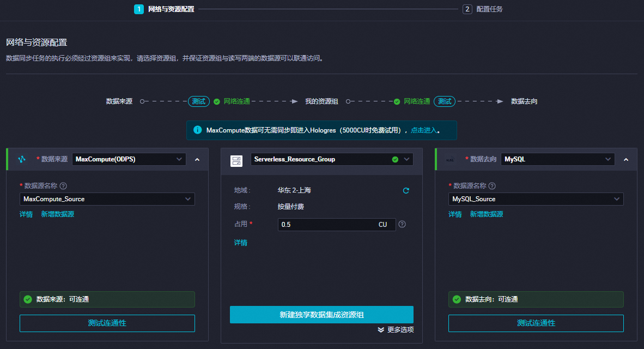This screenshot has width=644, height=349.
Task: Collapse the 数据来源 source panel
Action: tap(197, 159)
